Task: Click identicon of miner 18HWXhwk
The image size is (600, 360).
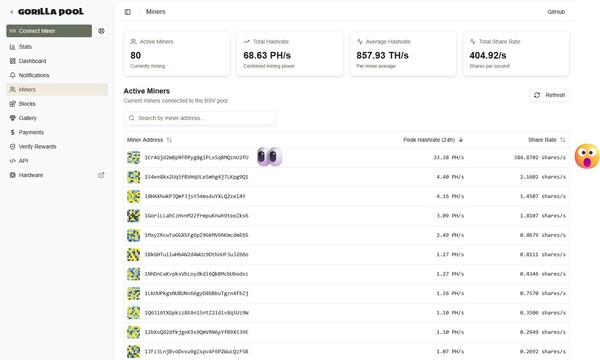Action: (134, 196)
